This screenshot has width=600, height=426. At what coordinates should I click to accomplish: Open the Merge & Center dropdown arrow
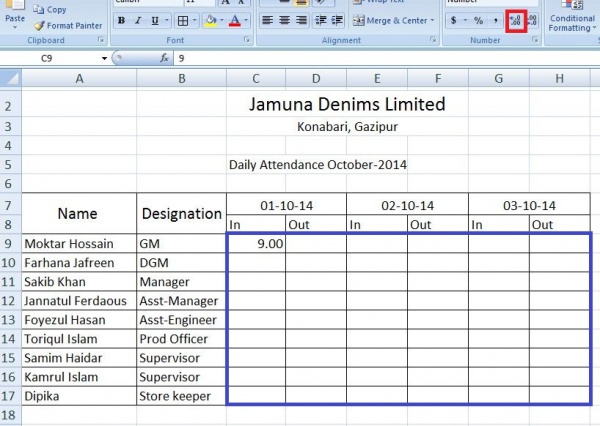point(433,20)
